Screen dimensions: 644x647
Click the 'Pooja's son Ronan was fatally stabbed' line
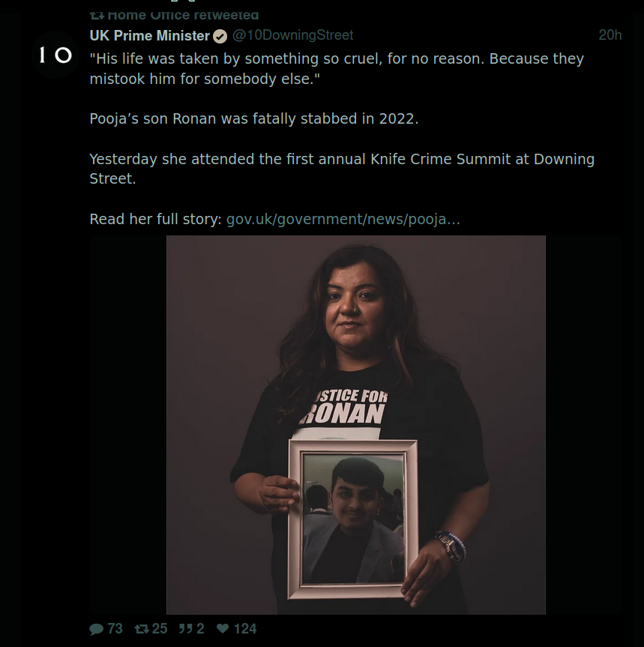254,119
